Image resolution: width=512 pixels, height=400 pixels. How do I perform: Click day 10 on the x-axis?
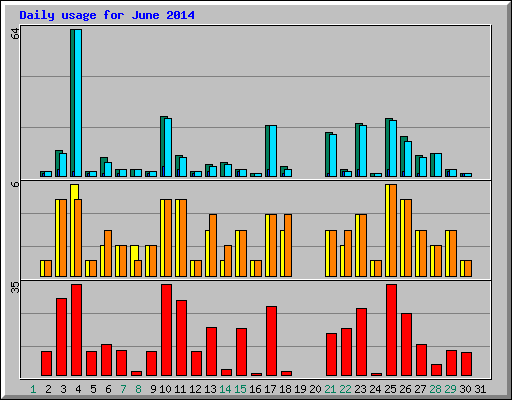coord(165,389)
